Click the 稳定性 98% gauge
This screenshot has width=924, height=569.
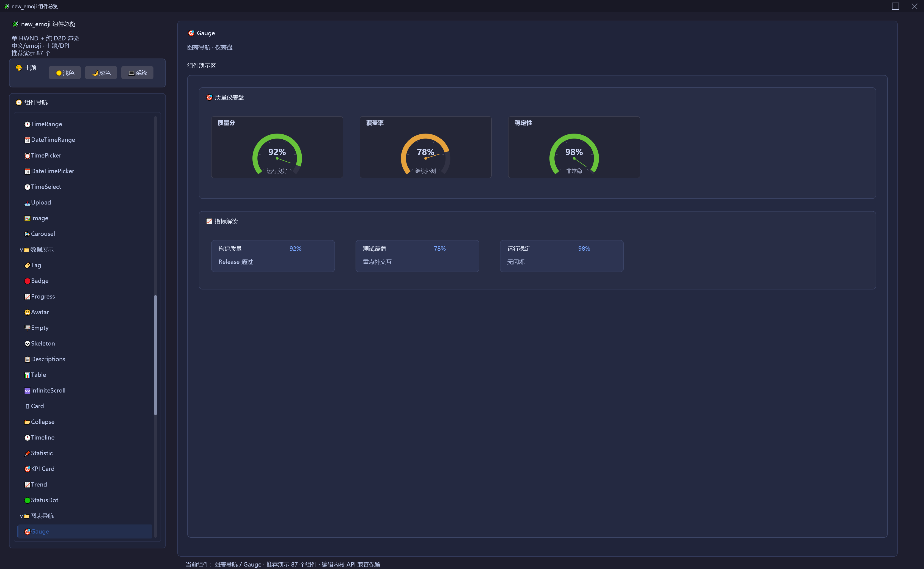tap(574, 147)
